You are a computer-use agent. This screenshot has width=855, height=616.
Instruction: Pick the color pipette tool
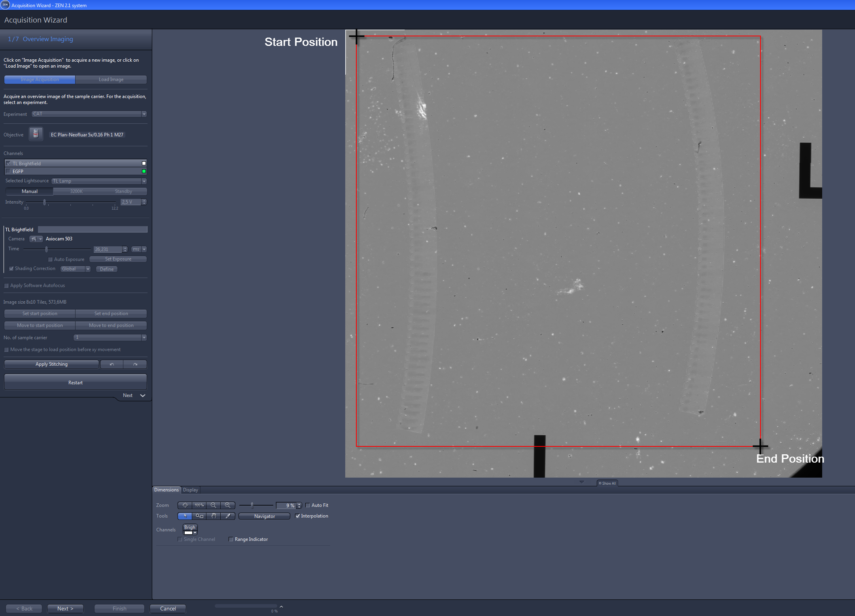point(227,516)
